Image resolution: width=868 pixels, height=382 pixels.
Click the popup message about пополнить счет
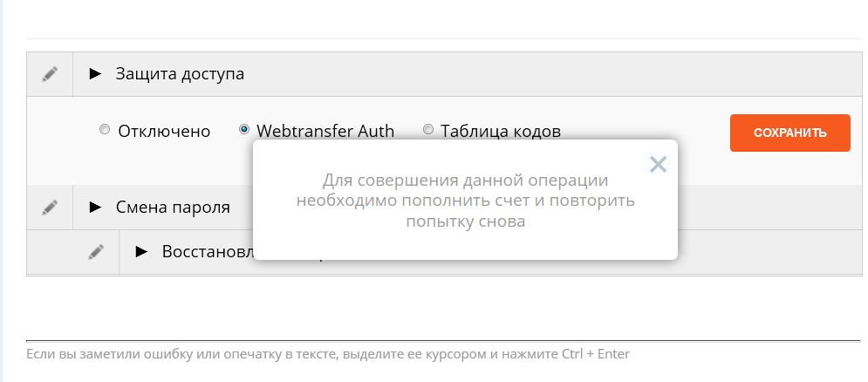click(x=465, y=201)
